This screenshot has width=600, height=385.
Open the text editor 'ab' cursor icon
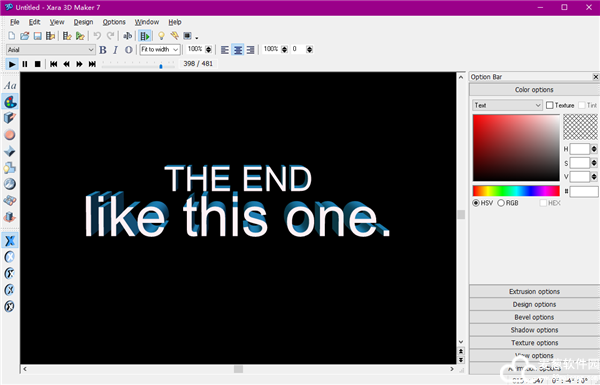tap(127, 36)
